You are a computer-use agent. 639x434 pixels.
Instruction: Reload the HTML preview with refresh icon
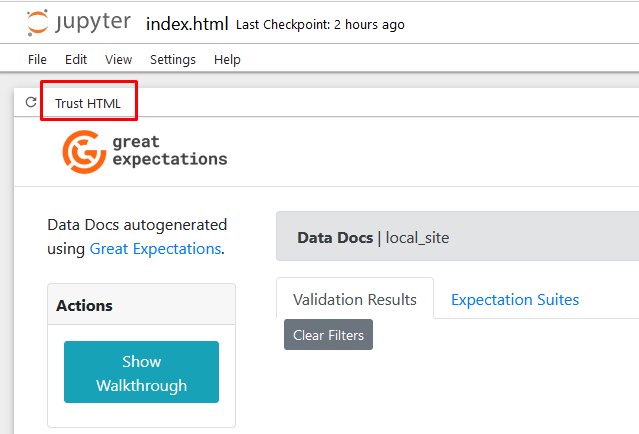coord(31,102)
